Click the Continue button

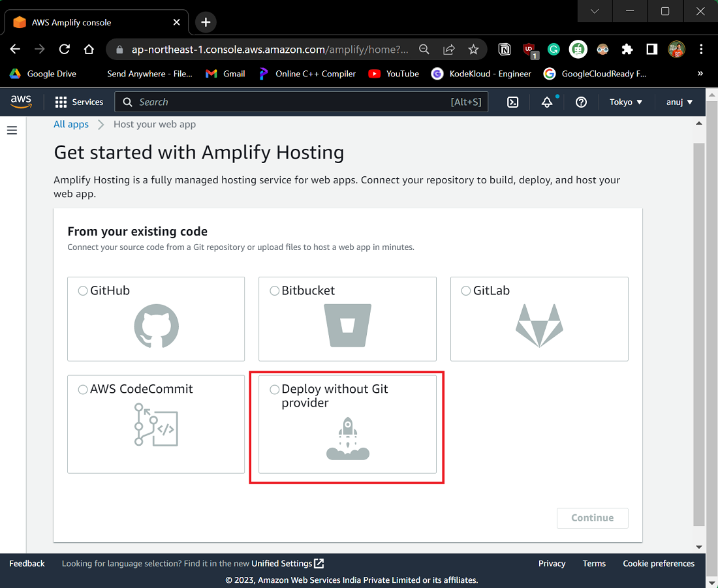[593, 518]
